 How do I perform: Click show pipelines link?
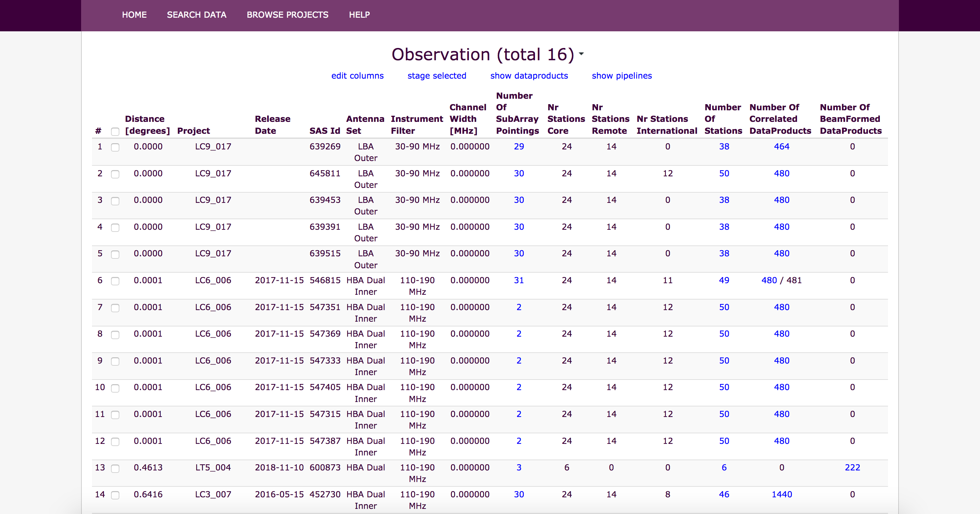coord(621,76)
